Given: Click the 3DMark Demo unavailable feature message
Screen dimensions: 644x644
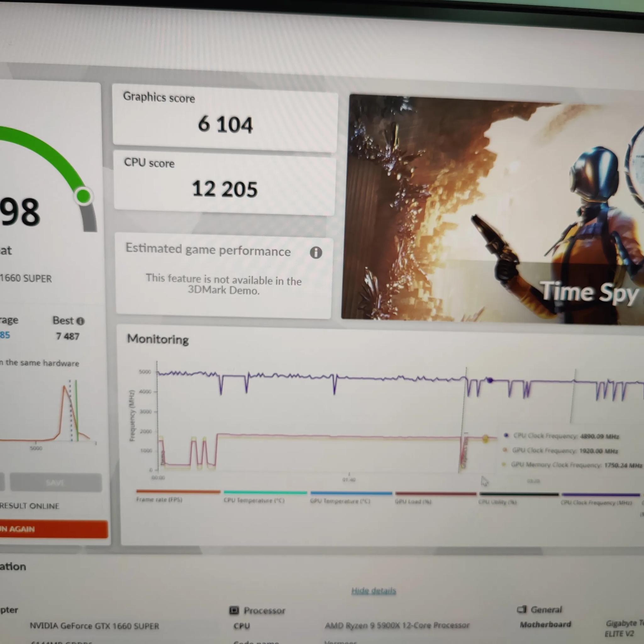Looking at the screenshot, I should pos(224,285).
